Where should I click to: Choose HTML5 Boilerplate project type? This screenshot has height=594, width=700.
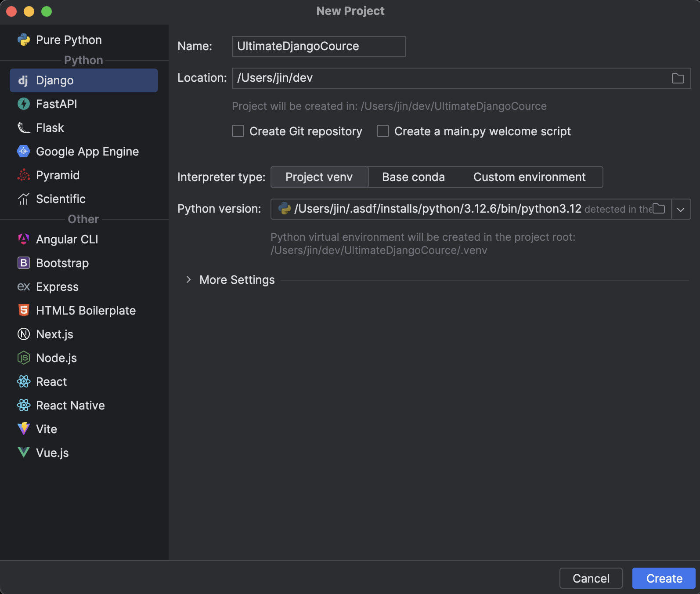84,311
